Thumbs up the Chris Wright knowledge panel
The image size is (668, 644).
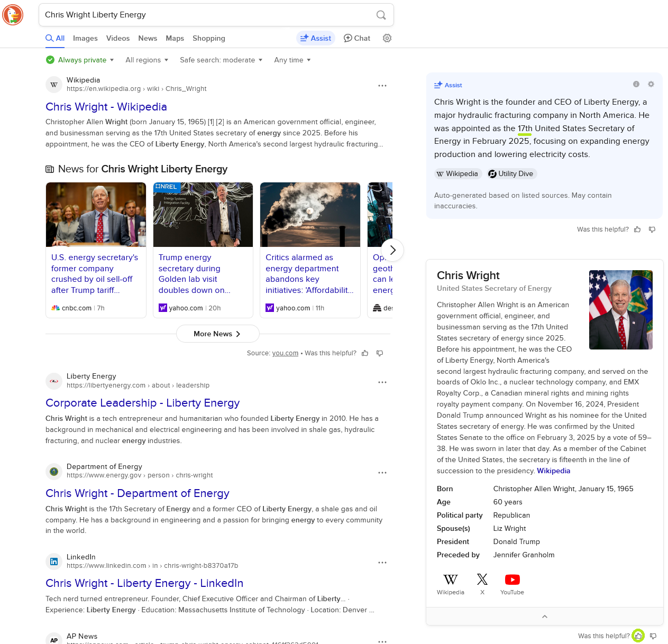tap(638, 636)
